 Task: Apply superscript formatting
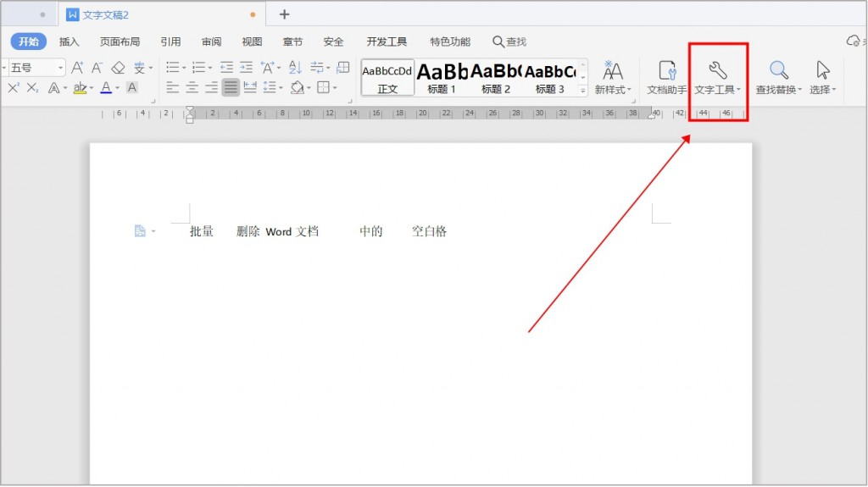coord(14,87)
